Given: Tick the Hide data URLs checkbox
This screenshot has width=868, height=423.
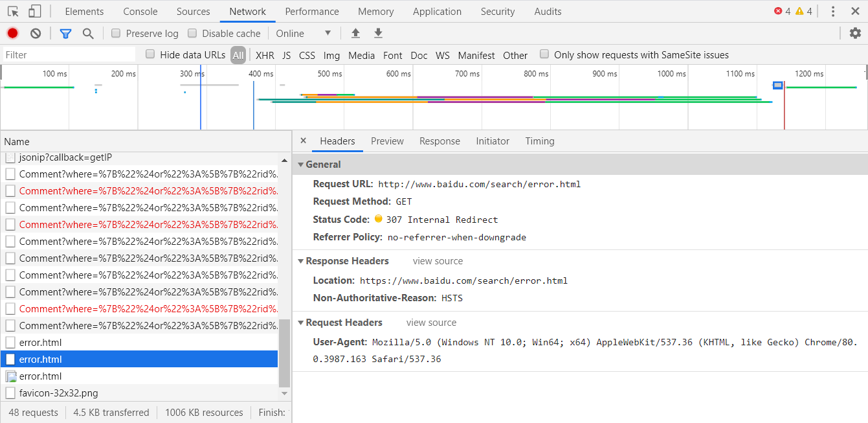Looking at the screenshot, I should [x=150, y=54].
